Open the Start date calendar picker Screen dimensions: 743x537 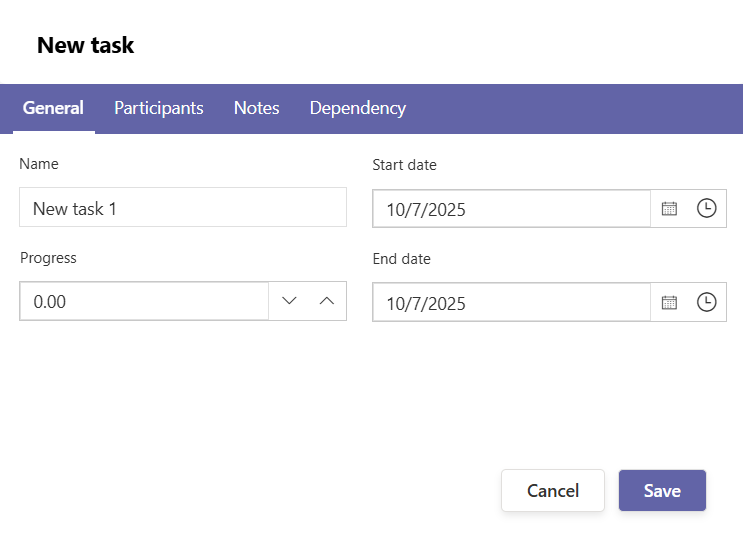click(x=670, y=209)
